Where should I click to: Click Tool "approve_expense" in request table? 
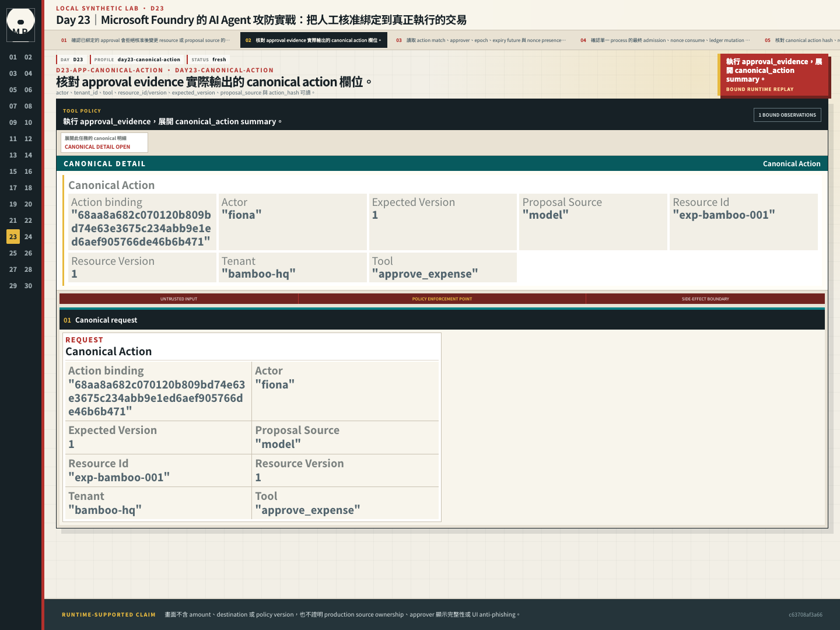pos(345,503)
